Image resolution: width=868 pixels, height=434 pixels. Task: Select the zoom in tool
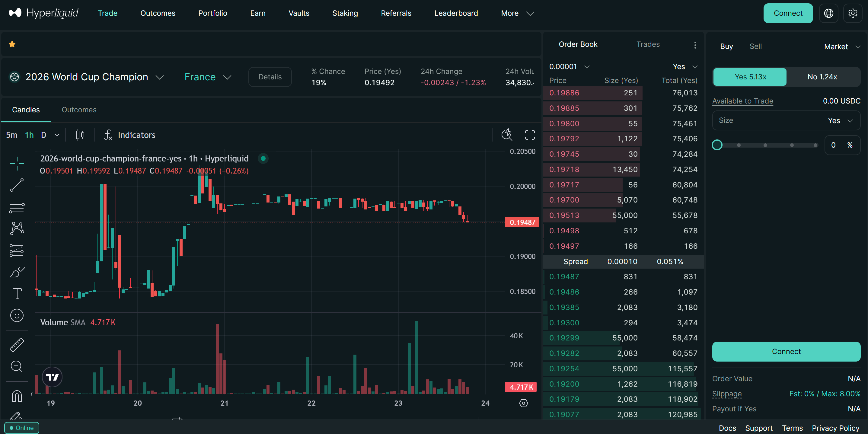(x=17, y=366)
